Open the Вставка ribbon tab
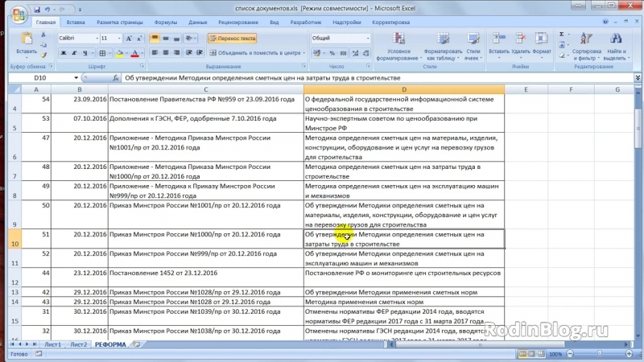 coord(76,23)
